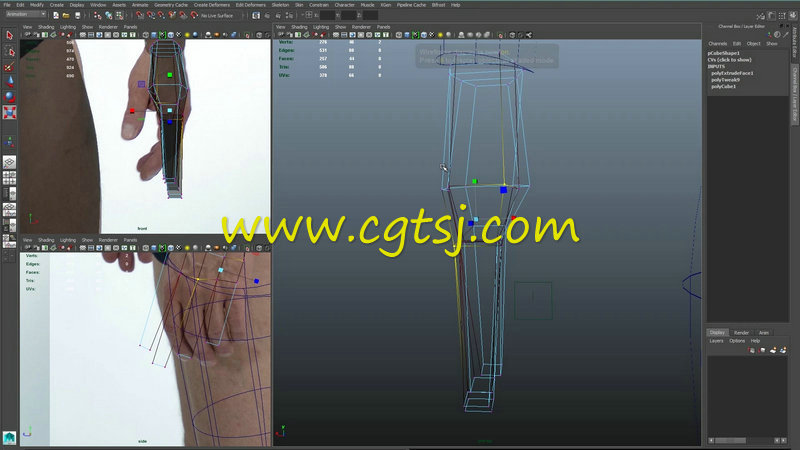800x450 pixels.
Task: Click the Open Scene folder icon
Action: tap(66, 15)
